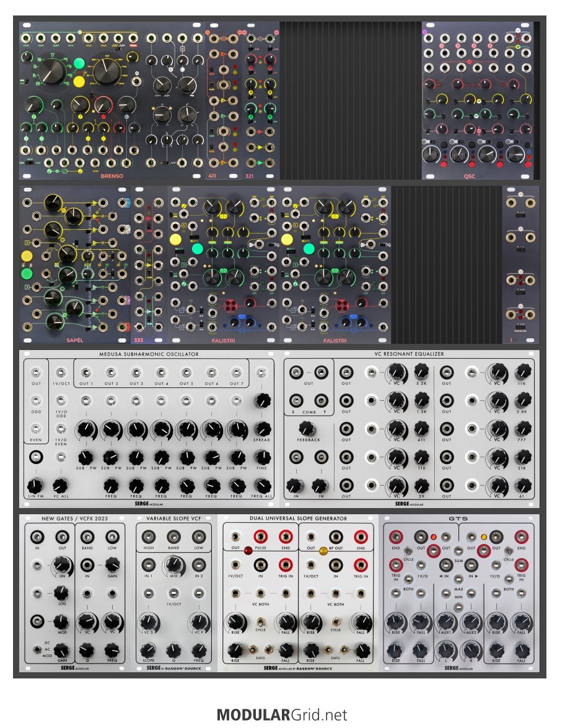Screen dimensions: 565x728
Task: Adjust SLOPE knob on Variable Slope VCF
Action: 149,650
